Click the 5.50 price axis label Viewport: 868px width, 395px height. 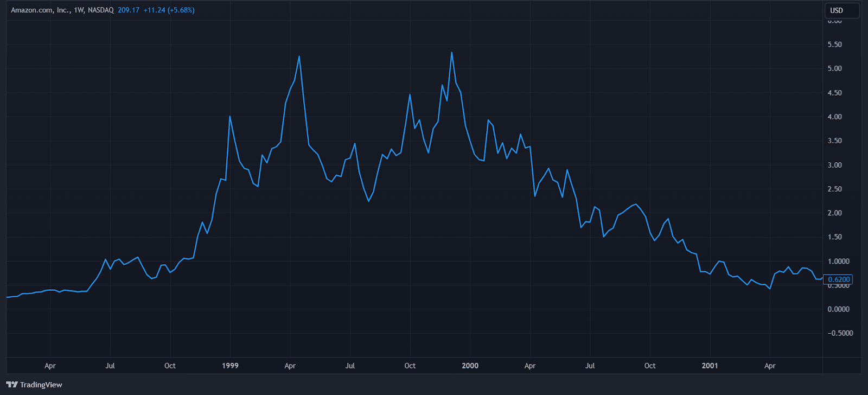[834, 44]
